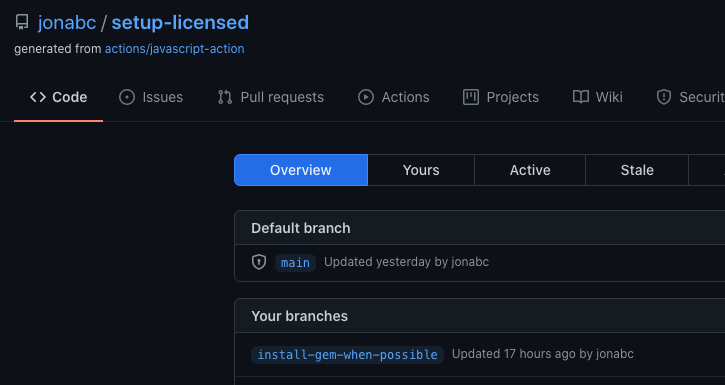Screen dimensions: 725x385
Task: Select the Overview branches filter
Action: click(x=301, y=170)
